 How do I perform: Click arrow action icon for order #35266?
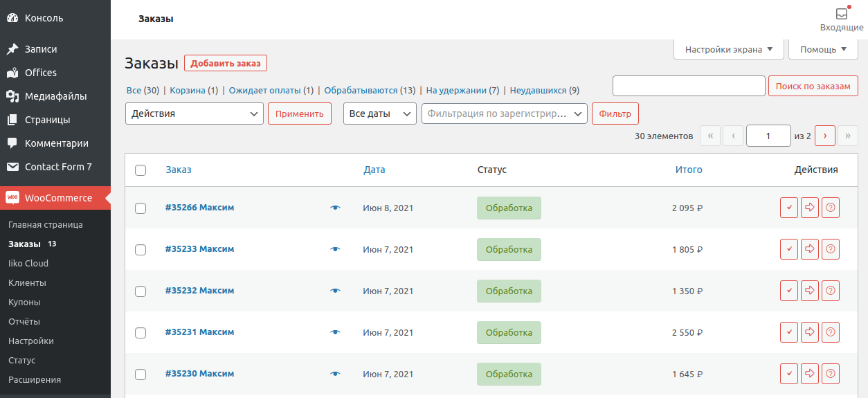point(810,208)
